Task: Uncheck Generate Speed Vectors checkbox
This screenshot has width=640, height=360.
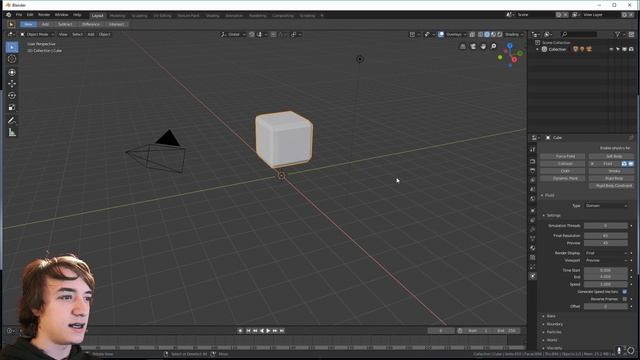Action: 624,292
